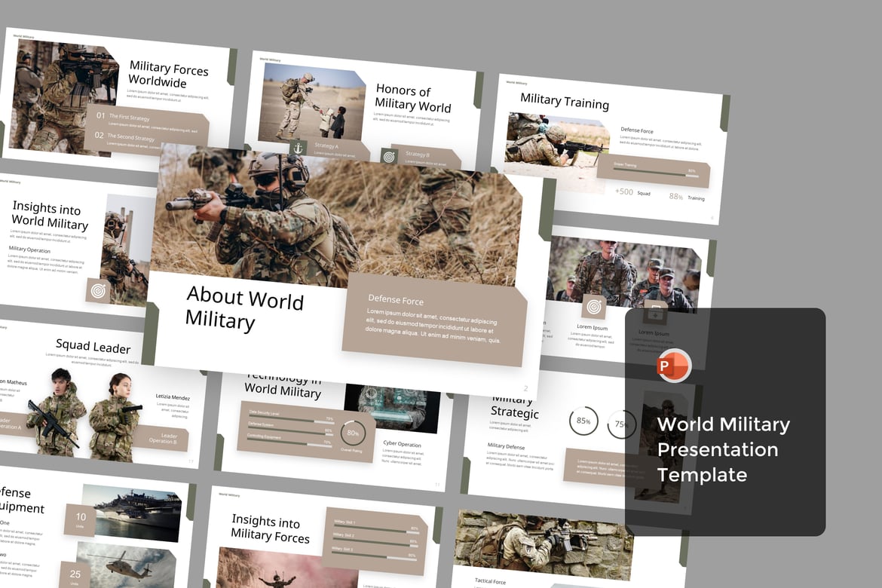
Task: Select 'Squad Leader' slide heading
Action: pyautogui.click(x=93, y=346)
